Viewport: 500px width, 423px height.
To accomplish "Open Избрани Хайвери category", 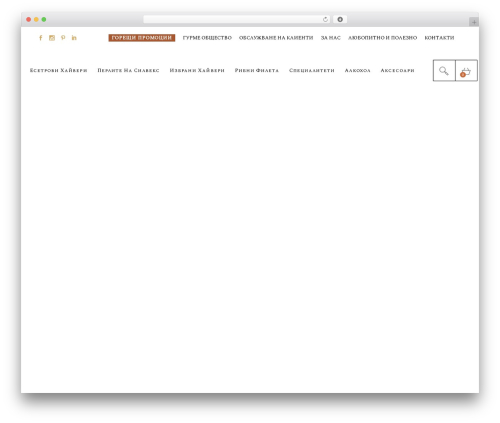I will (x=197, y=70).
